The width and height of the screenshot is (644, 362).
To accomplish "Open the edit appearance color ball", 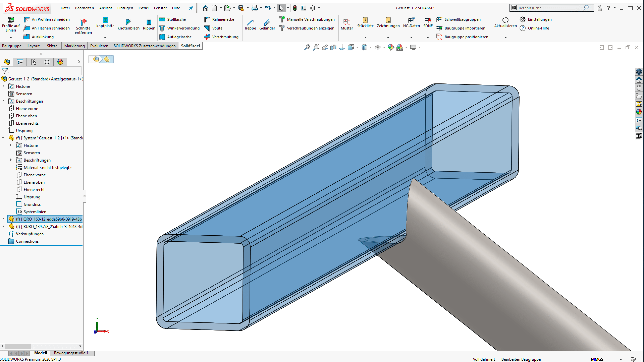I will point(391,47).
